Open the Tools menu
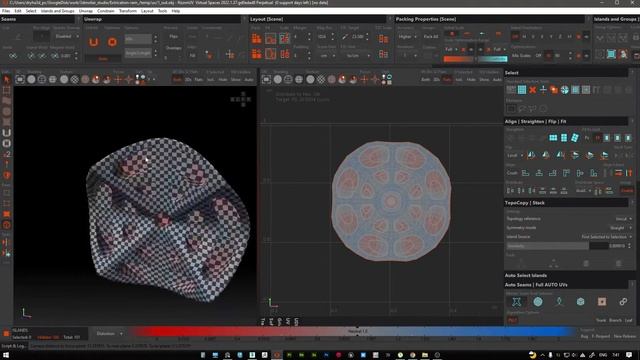The height and width of the screenshot is (360, 640). coord(162,11)
